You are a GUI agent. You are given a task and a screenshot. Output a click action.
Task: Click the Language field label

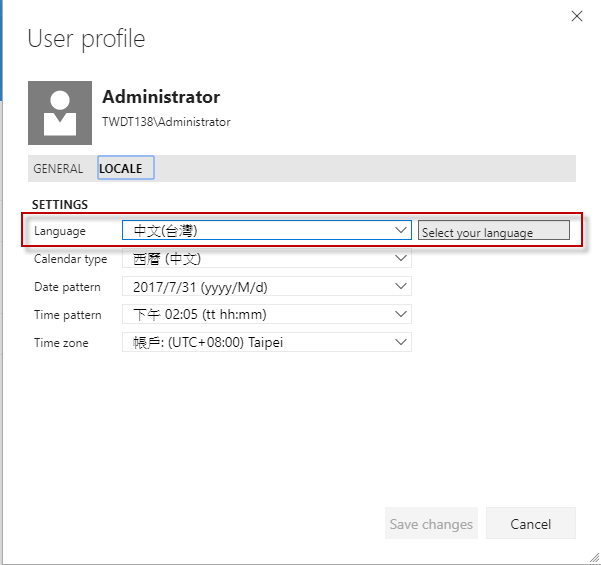click(60, 231)
